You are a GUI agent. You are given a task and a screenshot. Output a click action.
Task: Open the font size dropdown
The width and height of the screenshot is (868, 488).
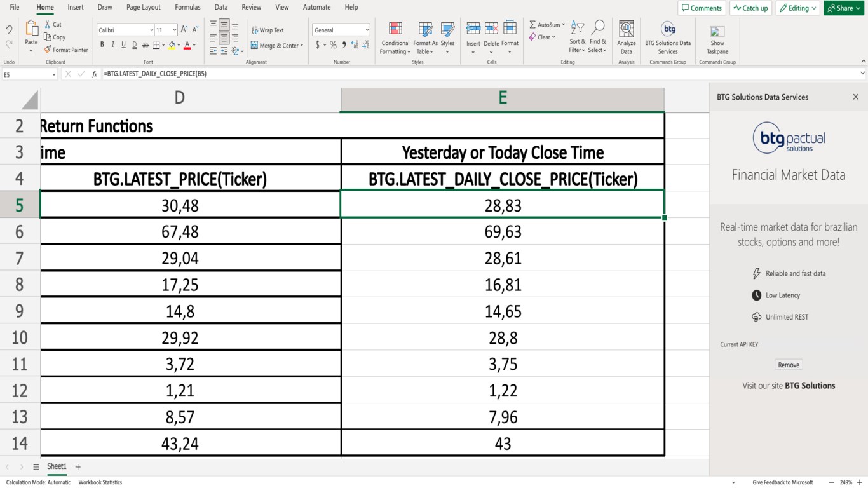(x=175, y=30)
